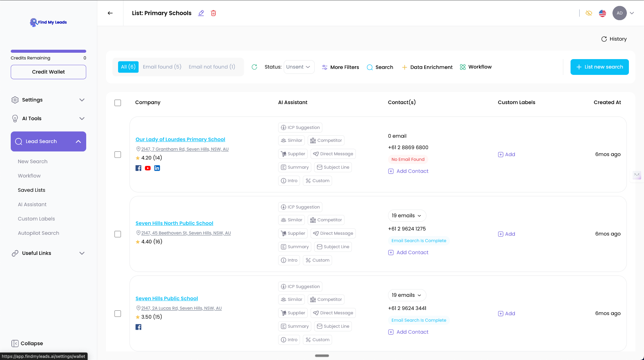Click Search in the toolbar
Screen dimensions: 644x360
pyautogui.click(x=380, y=67)
